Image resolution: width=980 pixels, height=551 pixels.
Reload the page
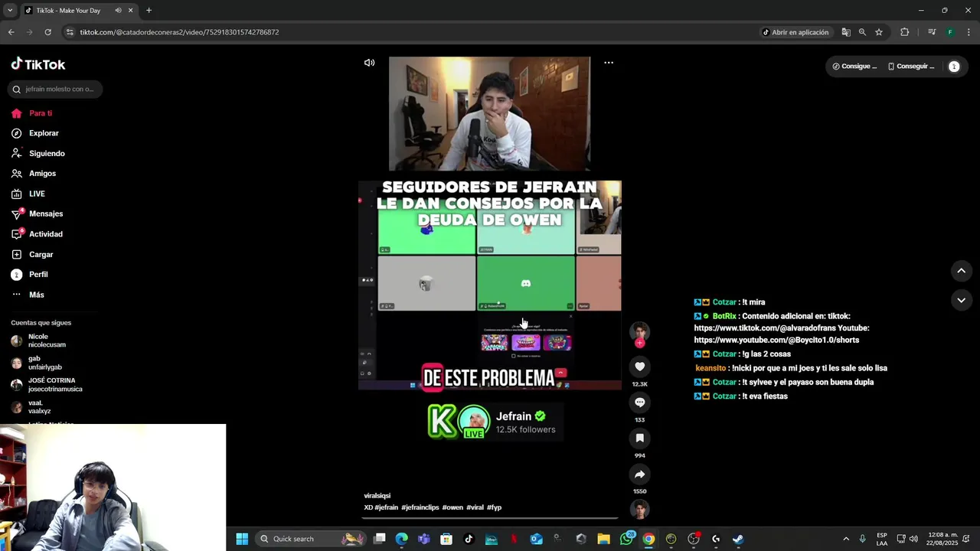47,32
